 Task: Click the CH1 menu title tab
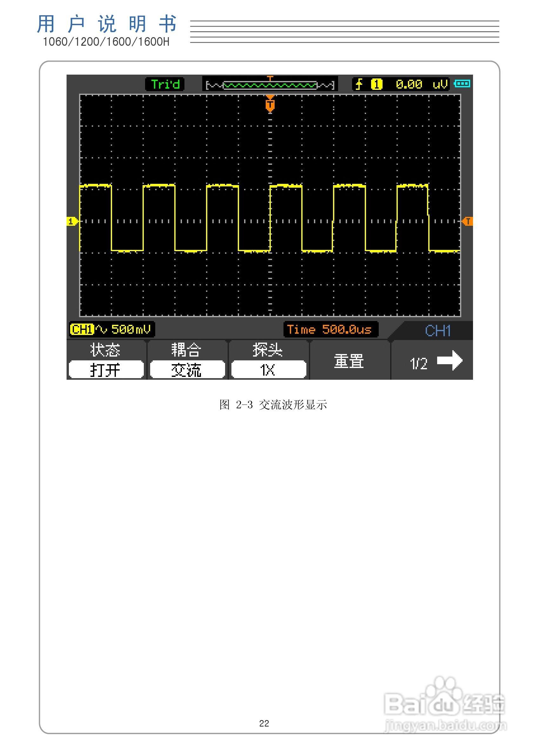(437, 331)
